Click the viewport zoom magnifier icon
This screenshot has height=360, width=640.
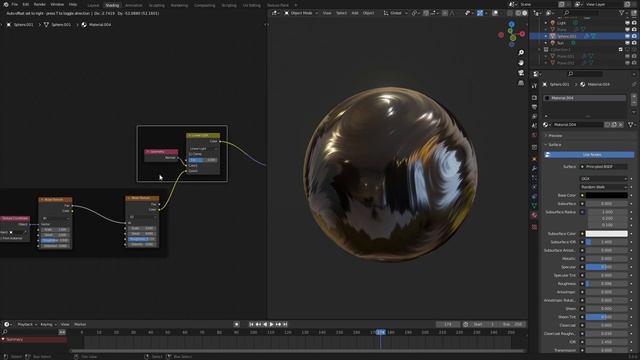[x=521, y=53]
